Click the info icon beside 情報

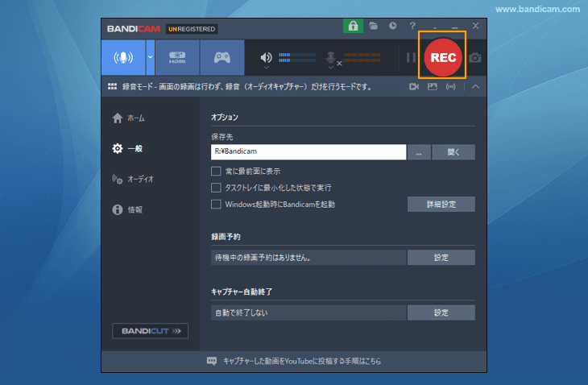(118, 209)
